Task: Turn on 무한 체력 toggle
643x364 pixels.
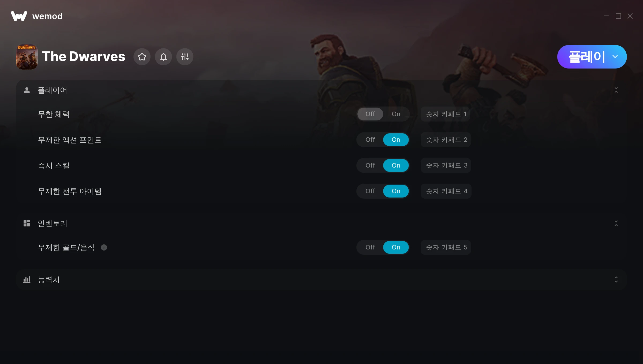Action: tap(396, 114)
